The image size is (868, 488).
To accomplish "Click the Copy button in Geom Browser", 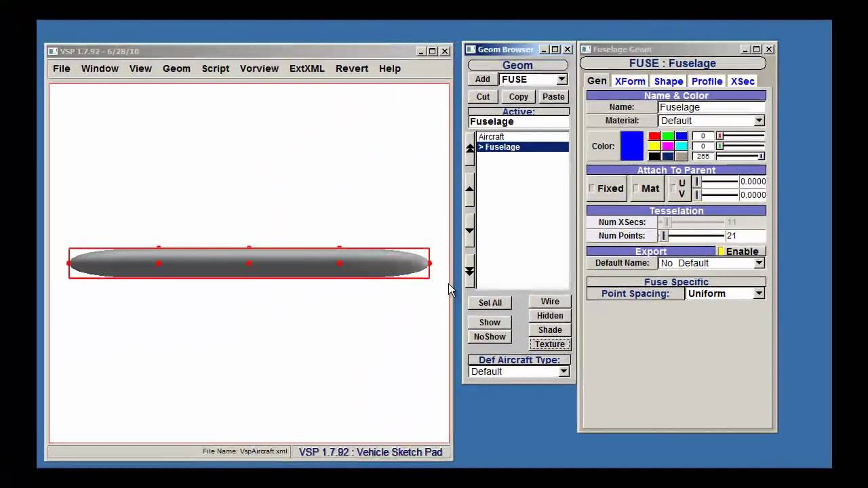I will [519, 97].
